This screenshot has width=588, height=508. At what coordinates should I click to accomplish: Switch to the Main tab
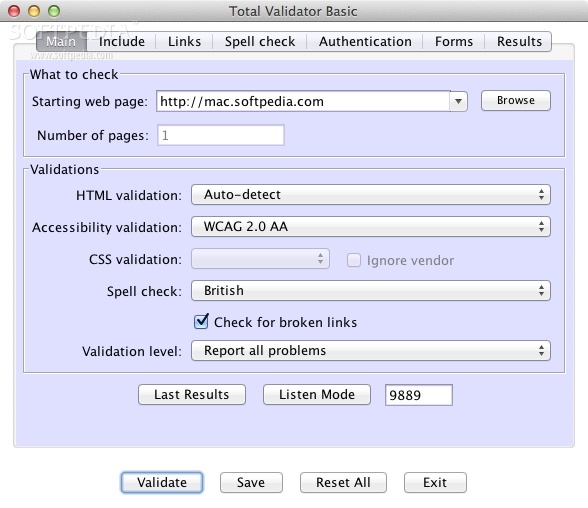62,41
